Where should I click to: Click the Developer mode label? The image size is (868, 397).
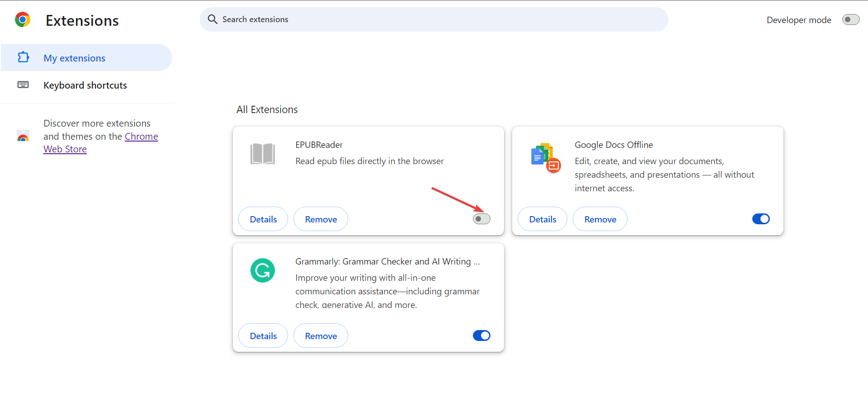coord(799,20)
